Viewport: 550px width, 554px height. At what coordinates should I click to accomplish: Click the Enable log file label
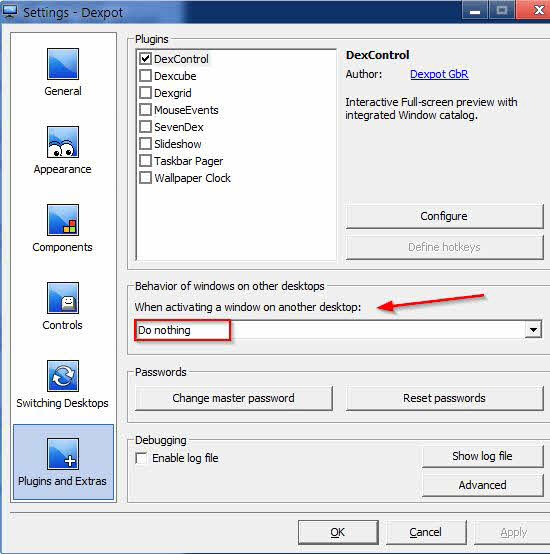(185, 458)
